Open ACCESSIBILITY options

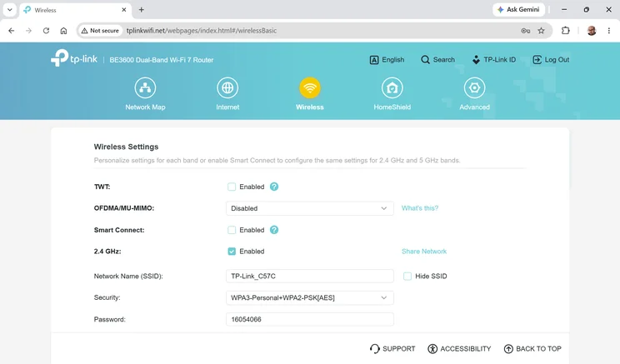coord(459,348)
